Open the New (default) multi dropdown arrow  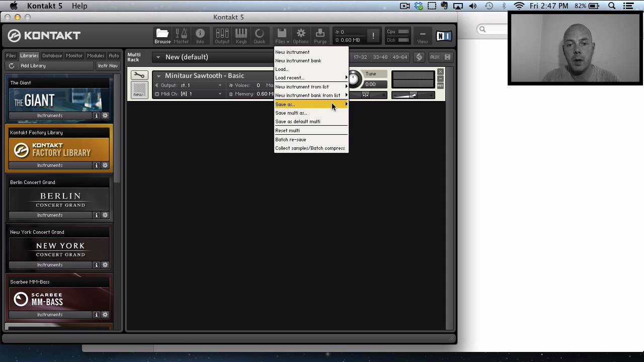pos(157,57)
